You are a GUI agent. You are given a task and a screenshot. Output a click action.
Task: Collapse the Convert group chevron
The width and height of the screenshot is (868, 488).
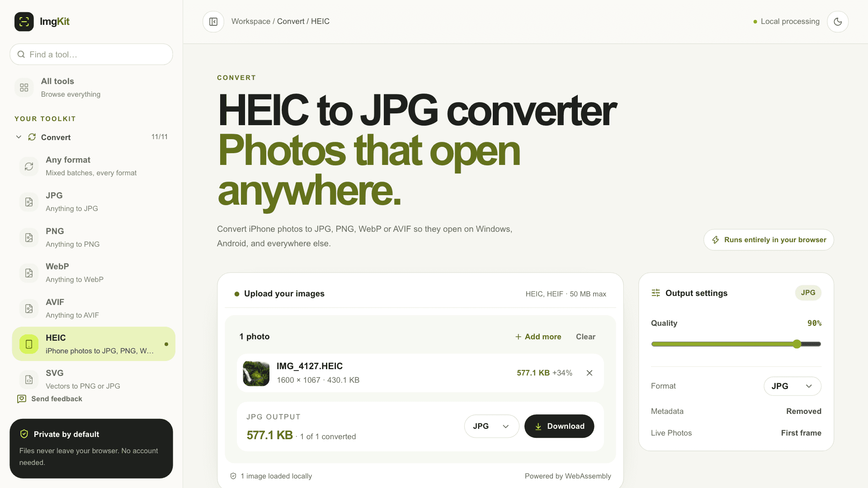(x=19, y=137)
